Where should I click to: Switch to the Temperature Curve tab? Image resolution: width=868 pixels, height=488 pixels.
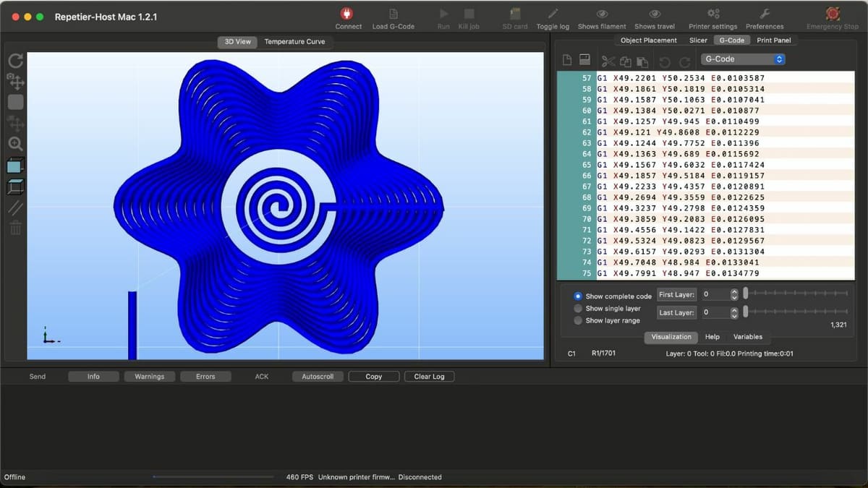[x=294, y=41]
